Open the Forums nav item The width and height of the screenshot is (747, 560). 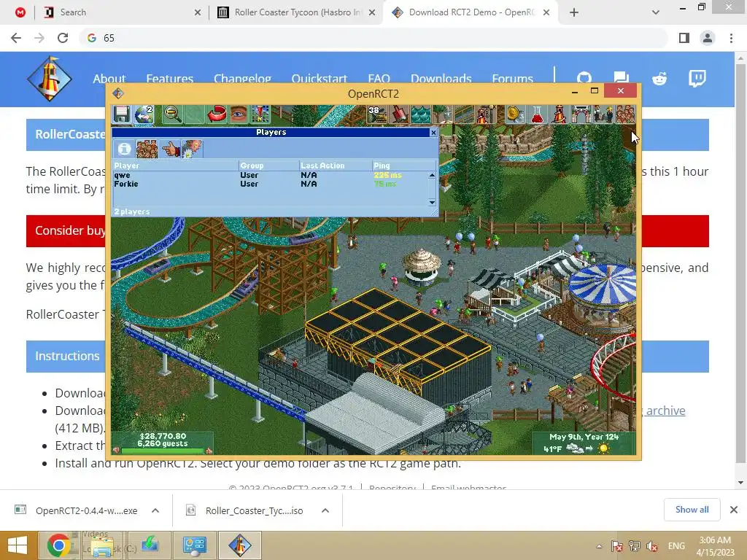coord(513,79)
